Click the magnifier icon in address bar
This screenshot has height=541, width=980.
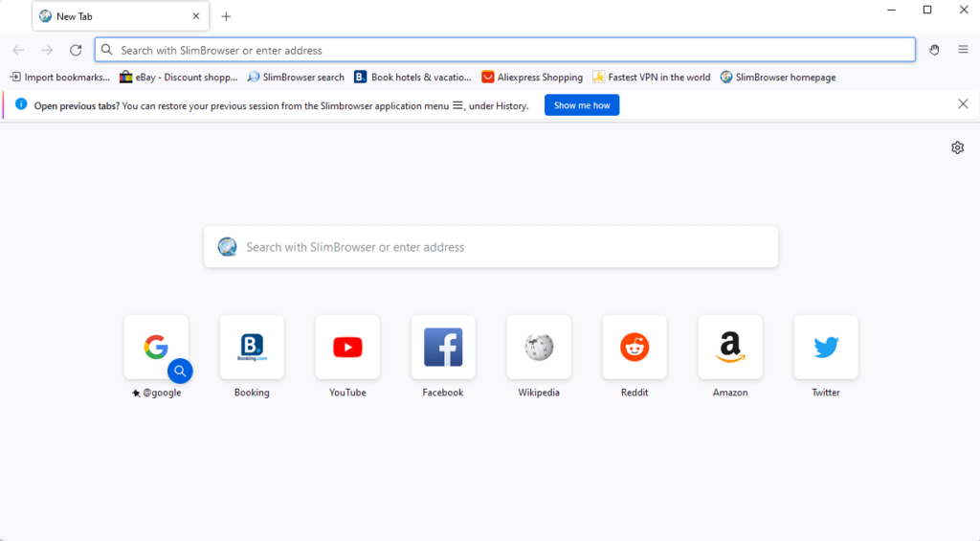(x=107, y=50)
